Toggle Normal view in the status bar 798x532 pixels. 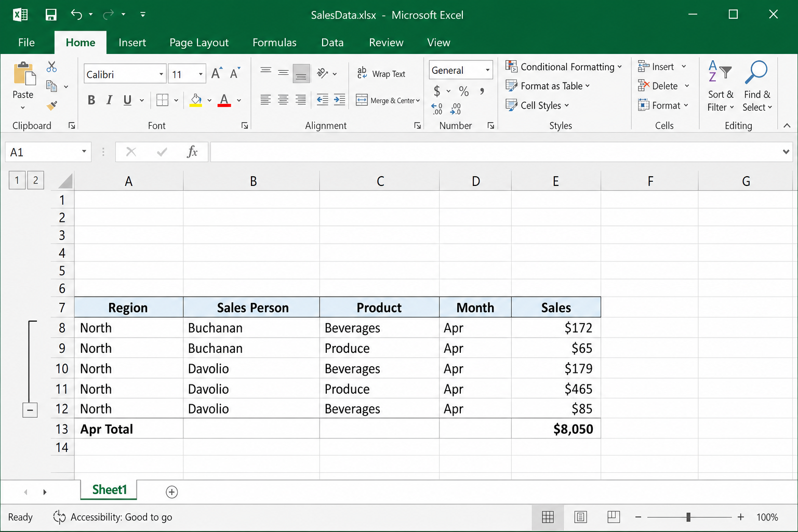pyautogui.click(x=548, y=517)
